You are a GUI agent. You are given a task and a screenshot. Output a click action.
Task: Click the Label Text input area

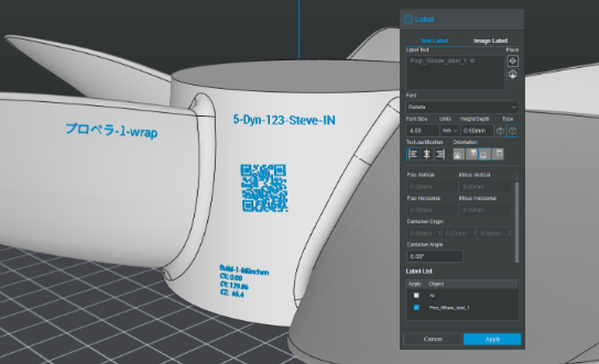click(x=455, y=72)
